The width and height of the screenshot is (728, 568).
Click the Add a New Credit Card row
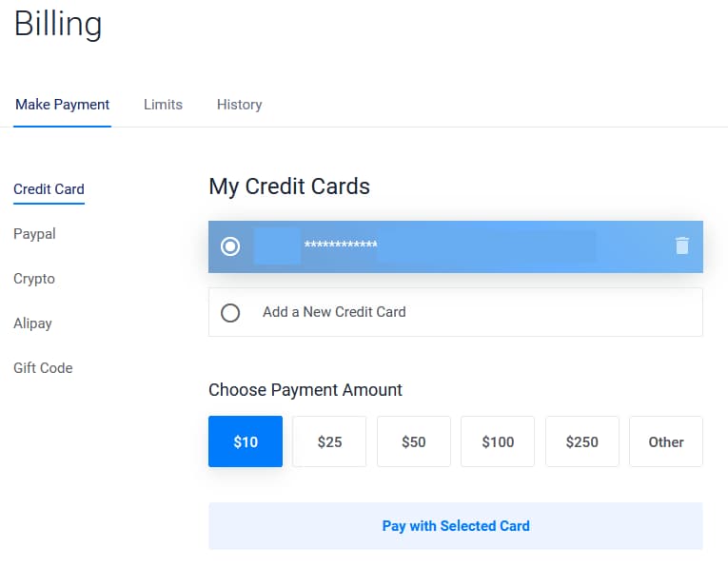456,312
